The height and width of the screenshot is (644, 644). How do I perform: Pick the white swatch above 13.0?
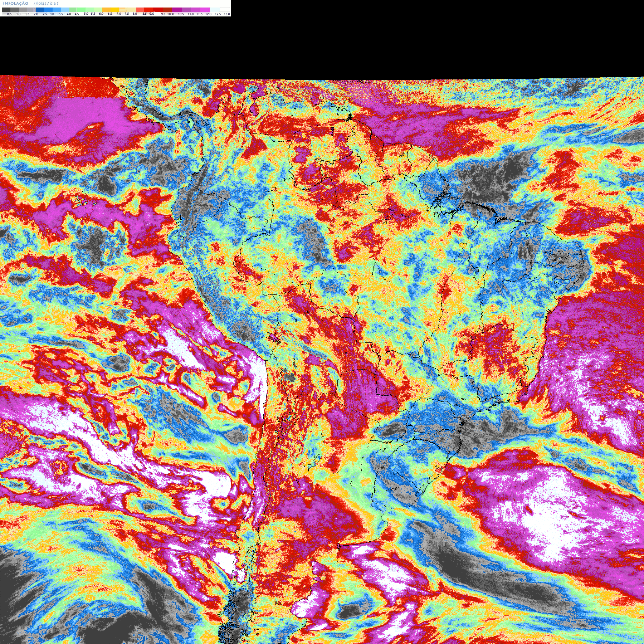225,10
